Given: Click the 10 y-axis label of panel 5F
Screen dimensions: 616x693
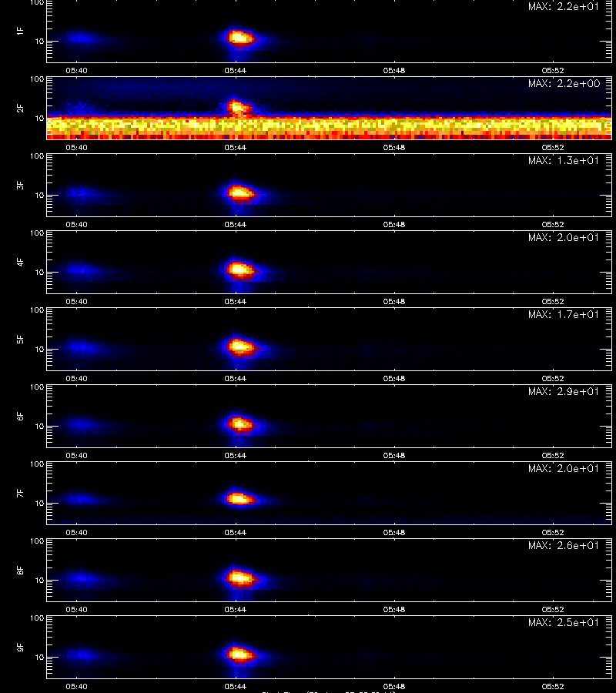Looking at the screenshot, I should 39,349.
